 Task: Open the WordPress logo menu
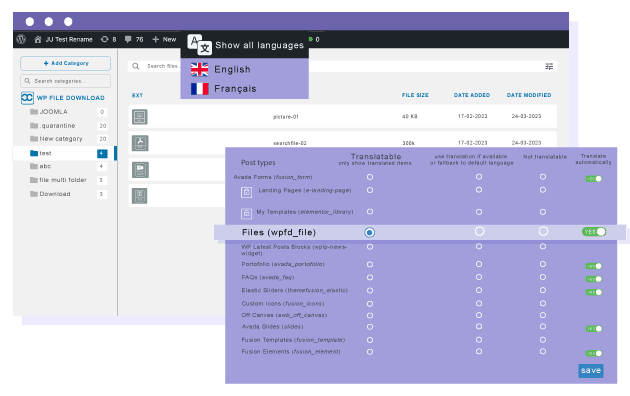21,39
